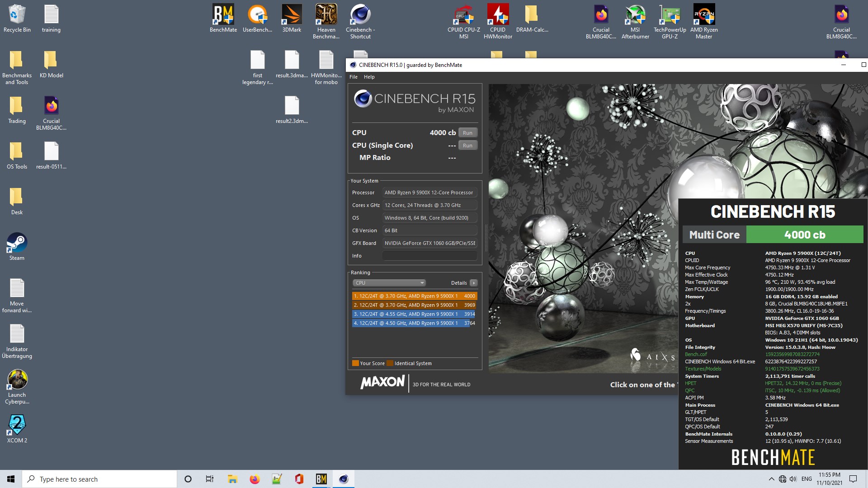Select the result.3dmark file on desktop
868x488 pixels.
tap(292, 64)
